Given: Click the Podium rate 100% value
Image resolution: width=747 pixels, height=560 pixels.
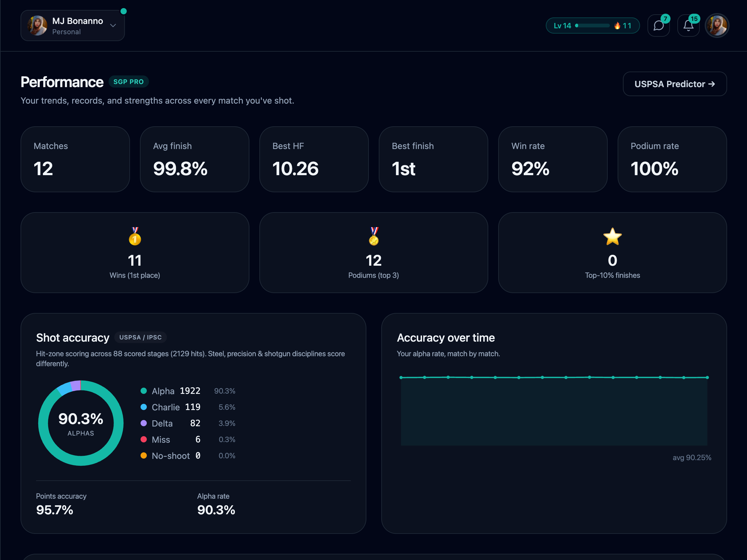Looking at the screenshot, I should pyautogui.click(x=654, y=169).
